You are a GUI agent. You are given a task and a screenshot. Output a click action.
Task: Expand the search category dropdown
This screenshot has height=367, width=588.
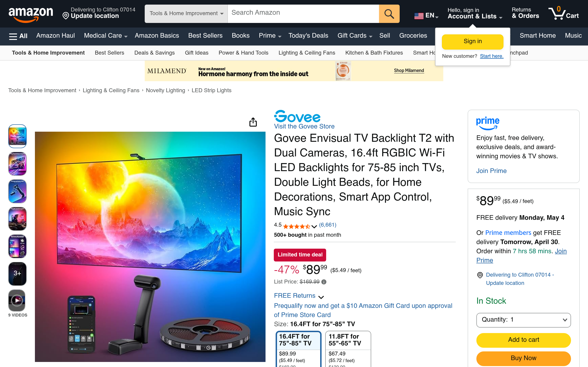pyautogui.click(x=186, y=14)
